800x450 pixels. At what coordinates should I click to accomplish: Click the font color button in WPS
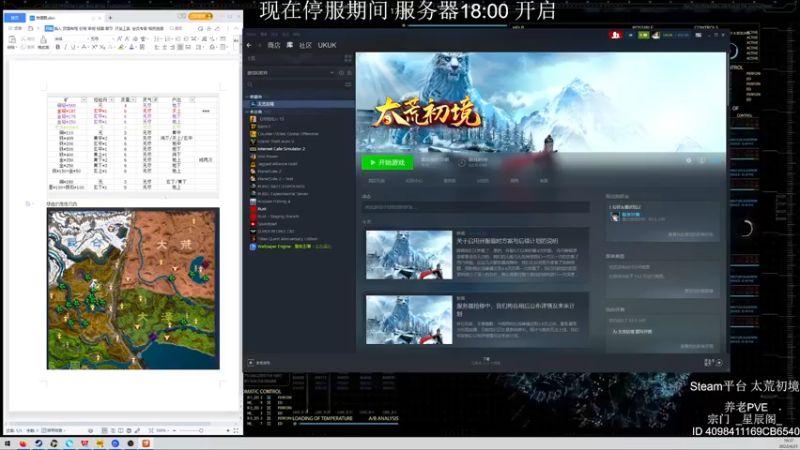tap(132, 47)
